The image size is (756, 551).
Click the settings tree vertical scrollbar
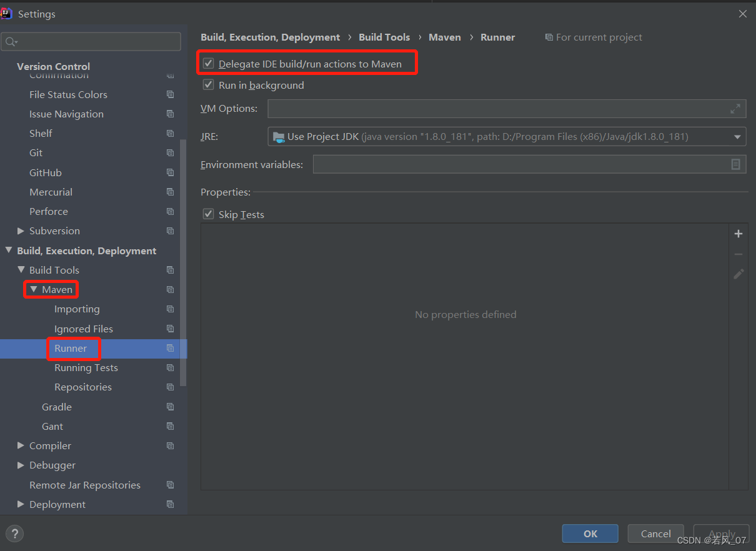pyautogui.click(x=183, y=262)
